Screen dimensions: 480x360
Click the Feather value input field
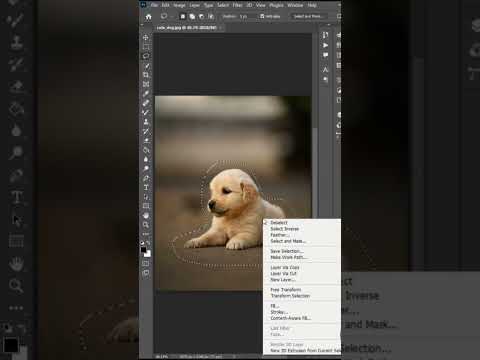click(246, 16)
